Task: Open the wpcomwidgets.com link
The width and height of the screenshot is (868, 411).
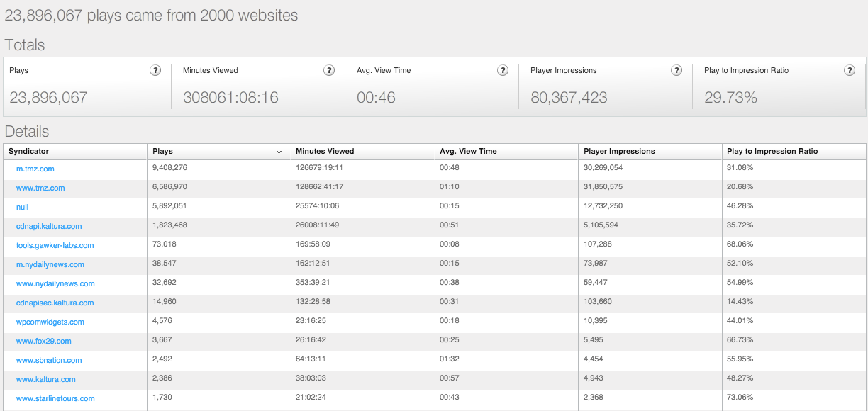Action: (x=50, y=322)
